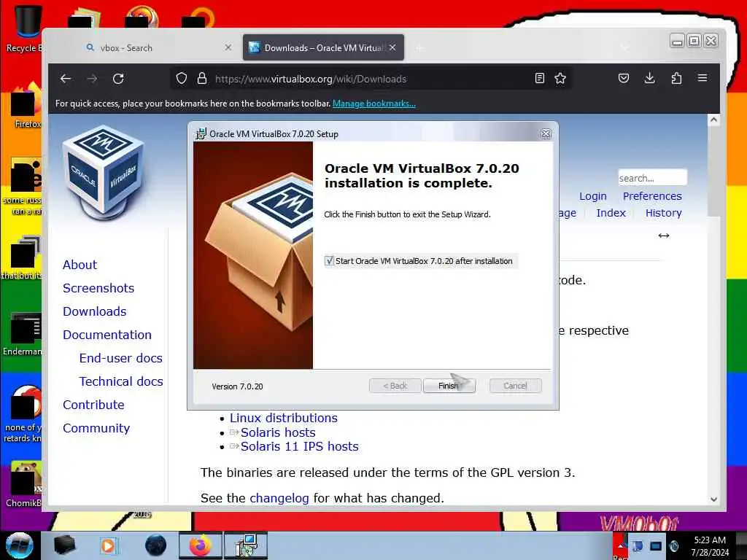
Task: Open the About sidebar link
Action: coord(80,265)
